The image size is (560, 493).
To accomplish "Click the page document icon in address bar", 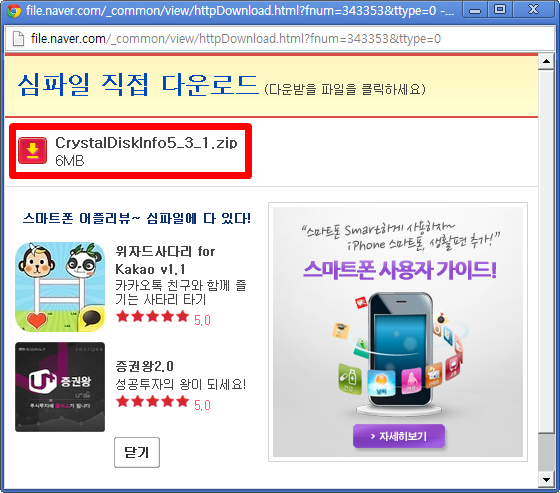I will (18, 39).
